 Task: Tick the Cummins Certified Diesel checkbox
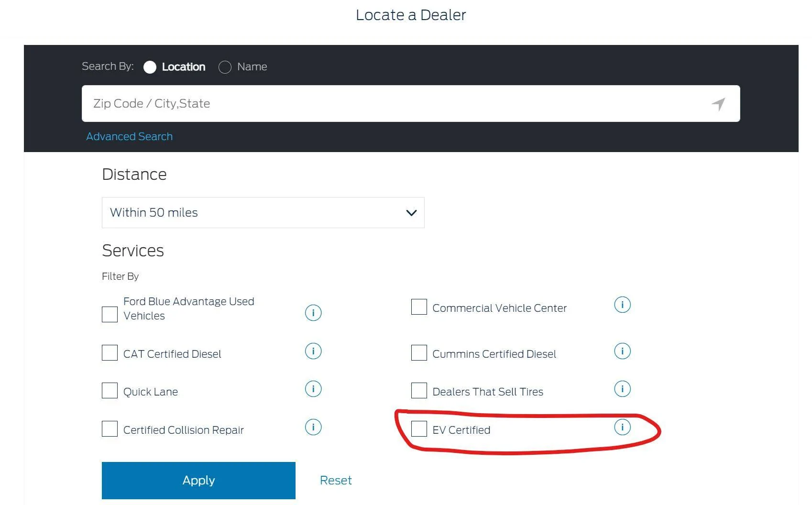click(419, 352)
